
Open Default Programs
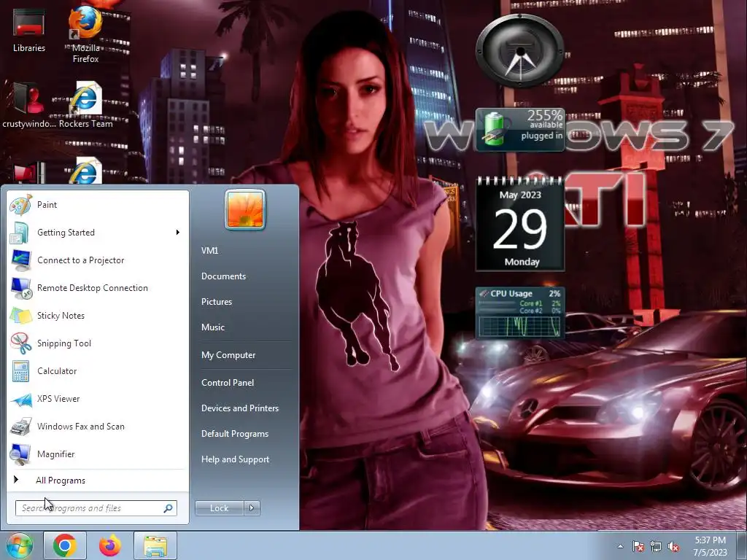tap(234, 434)
